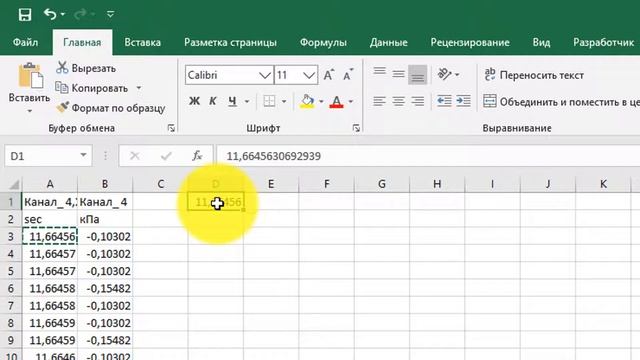640x360 pixels.
Task: Click Формат по образцу brush
Action: pyautogui.click(x=111, y=108)
